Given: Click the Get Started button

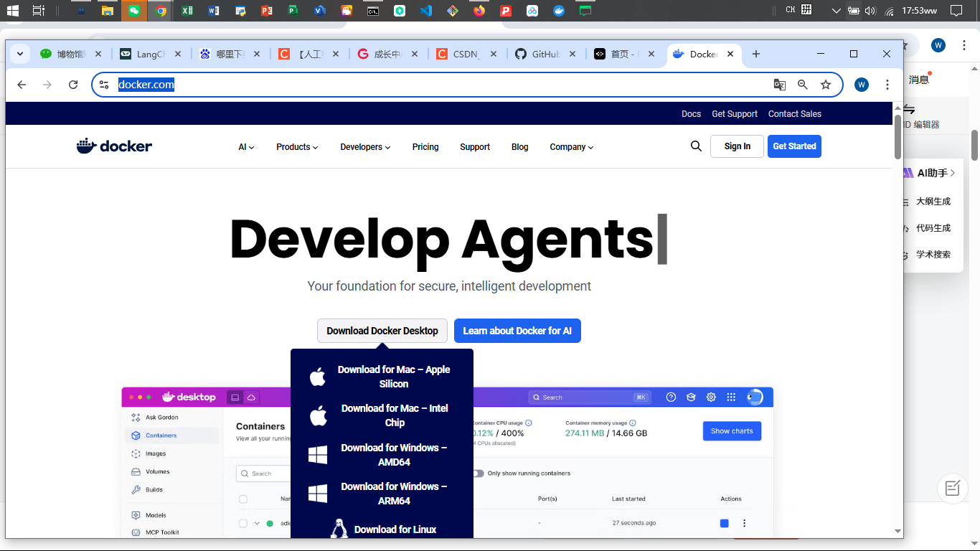Looking at the screenshot, I should [x=794, y=146].
